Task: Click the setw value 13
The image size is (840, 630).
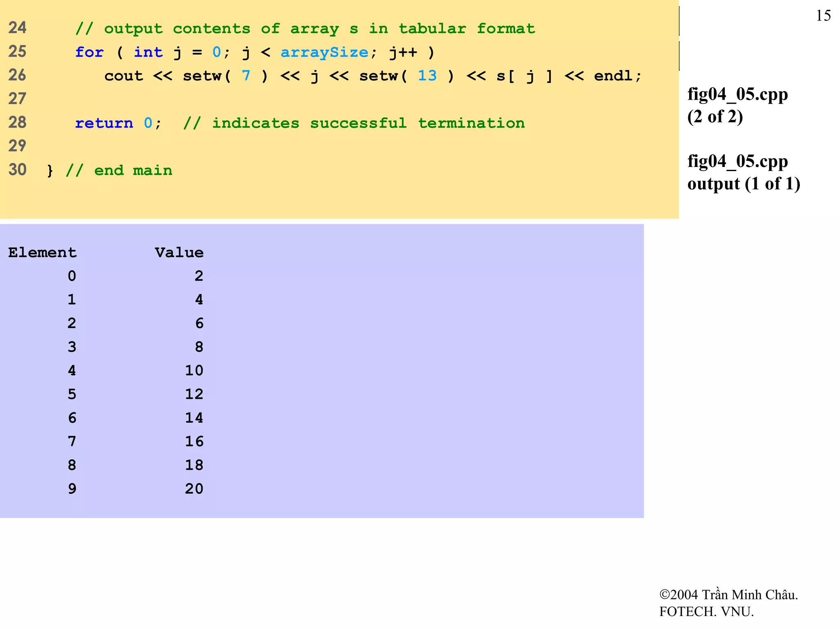Action: 427,75
